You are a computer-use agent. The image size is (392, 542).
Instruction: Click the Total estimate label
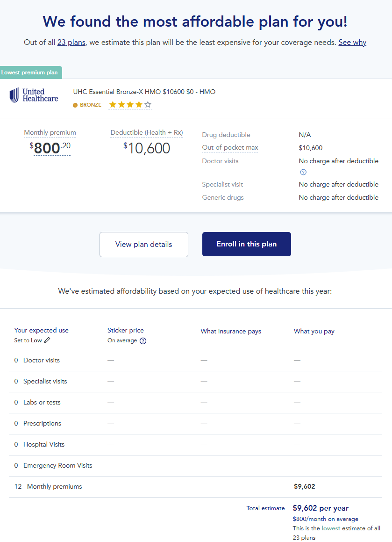[x=265, y=508]
